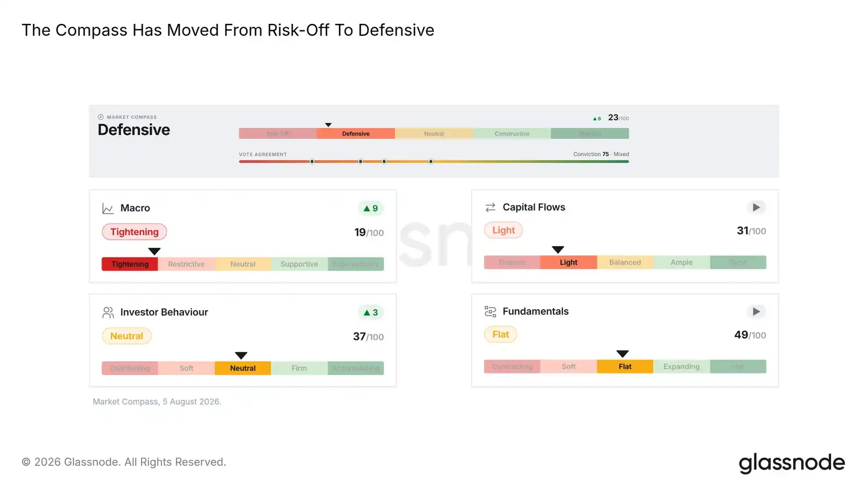Select the Neutral segment in compass bar
The width and height of the screenshot is (868, 488).
pos(434,133)
